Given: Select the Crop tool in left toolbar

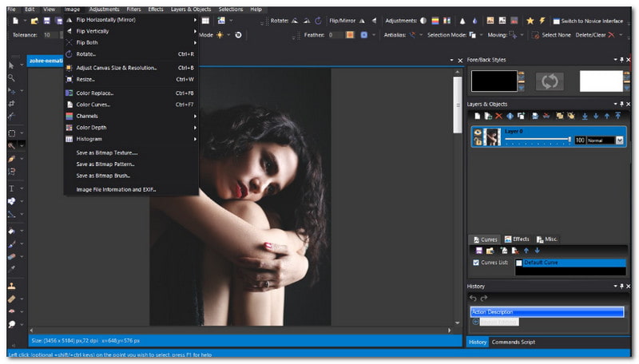Looking at the screenshot, I should [12, 103].
